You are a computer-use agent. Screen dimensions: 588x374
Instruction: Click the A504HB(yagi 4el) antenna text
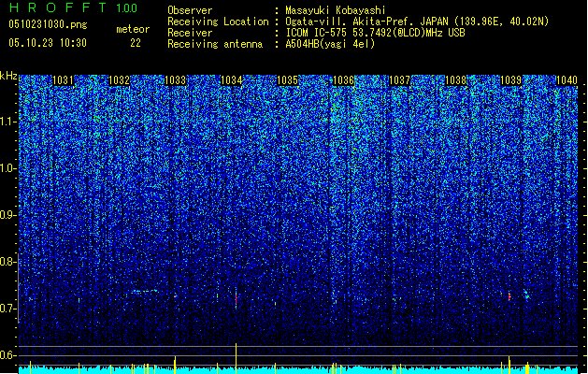click(x=330, y=44)
